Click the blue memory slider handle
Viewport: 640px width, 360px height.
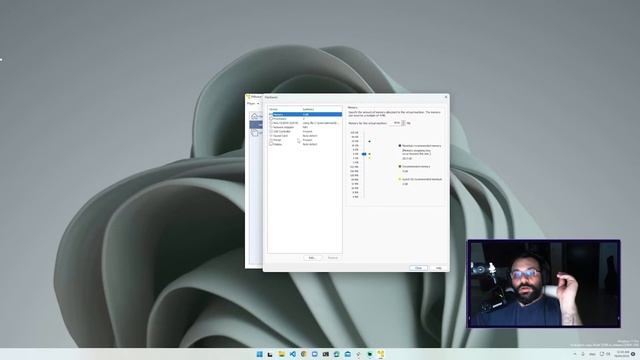pyautogui.click(x=364, y=154)
